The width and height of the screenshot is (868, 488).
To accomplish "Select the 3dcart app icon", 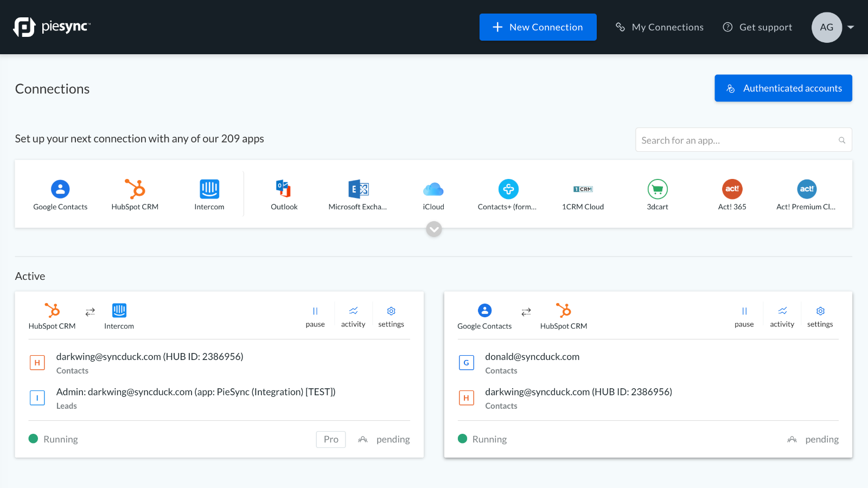I will [657, 190].
